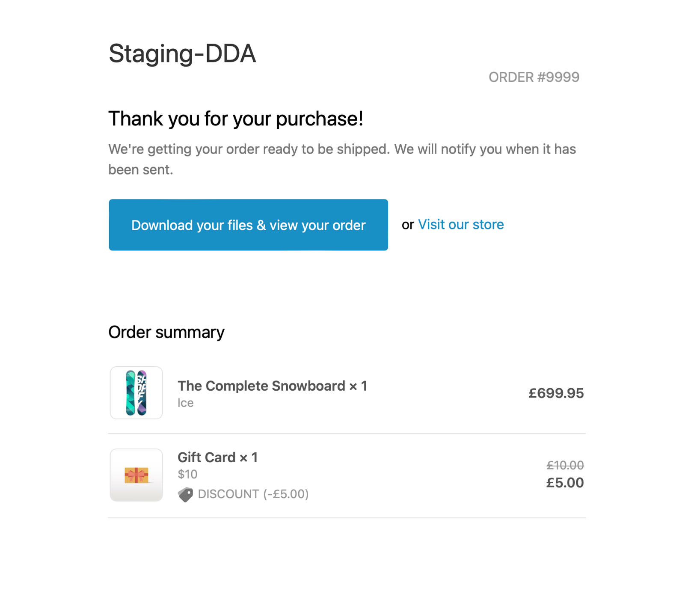The image size is (700, 591).
Task: Click the Ice variant label
Action: pos(186,403)
